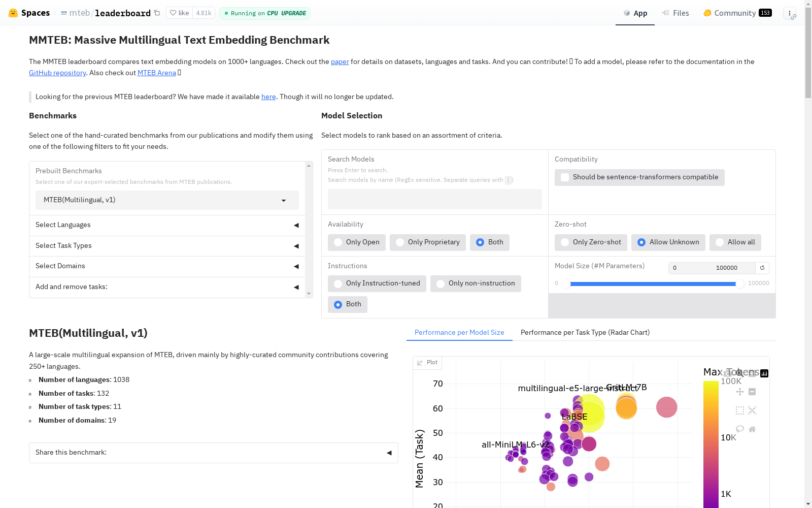
Task: Click the benchmark panel scroll-up arrow
Action: tap(309, 166)
